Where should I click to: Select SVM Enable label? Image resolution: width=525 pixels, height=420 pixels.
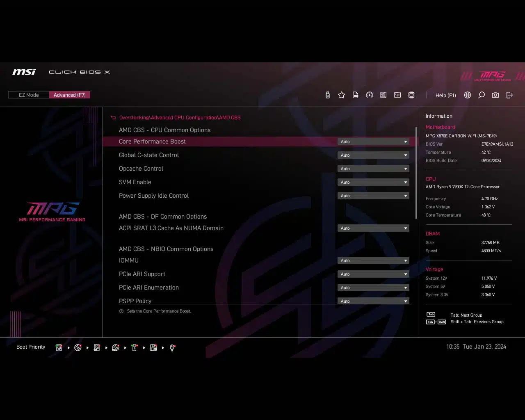[x=135, y=182]
